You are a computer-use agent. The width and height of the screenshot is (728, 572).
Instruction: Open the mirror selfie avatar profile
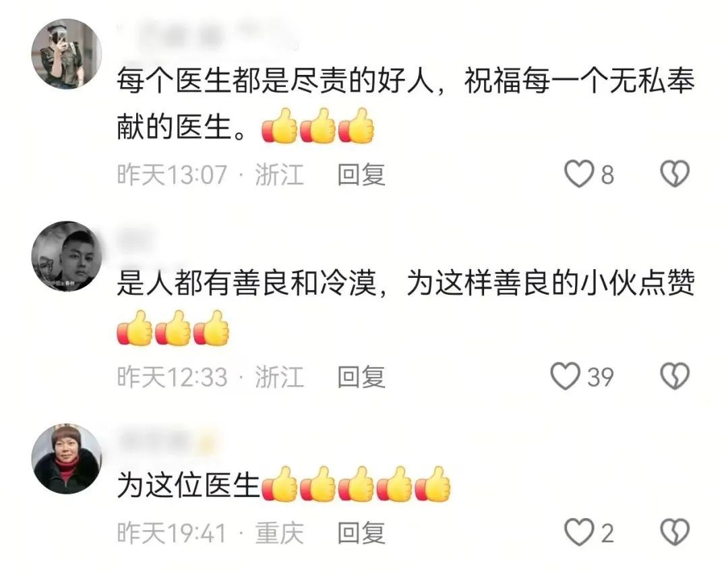(x=66, y=53)
